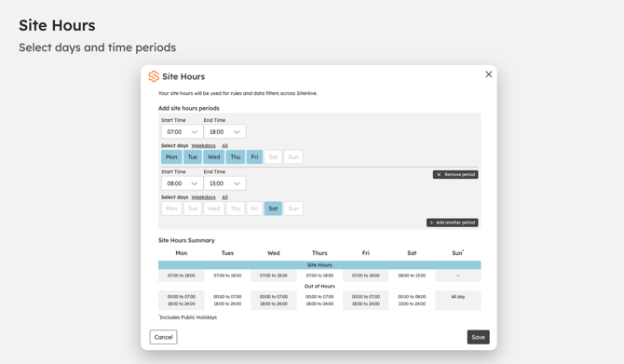Enable Wed in the second period

pos(213,209)
